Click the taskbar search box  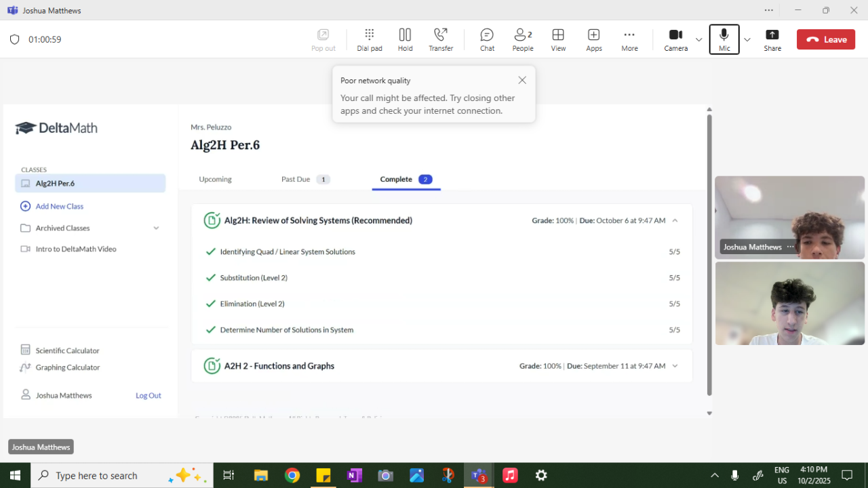[122, 475]
